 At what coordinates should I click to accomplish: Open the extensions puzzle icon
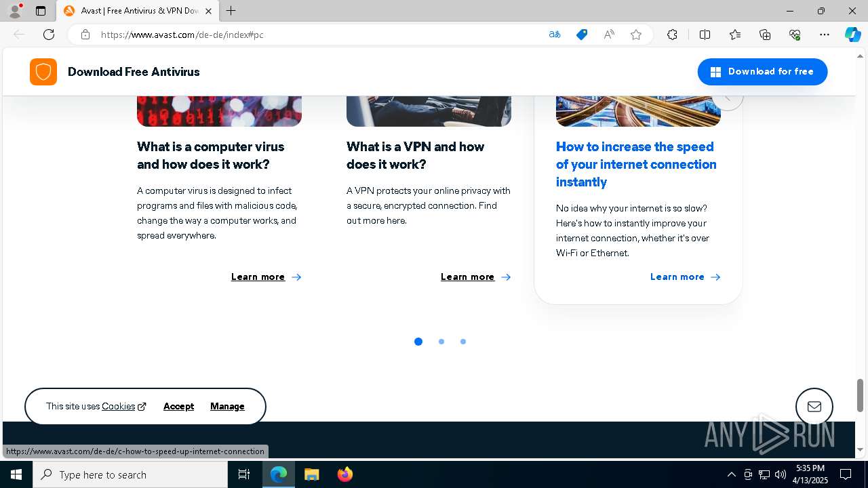pyautogui.click(x=672, y=35)
